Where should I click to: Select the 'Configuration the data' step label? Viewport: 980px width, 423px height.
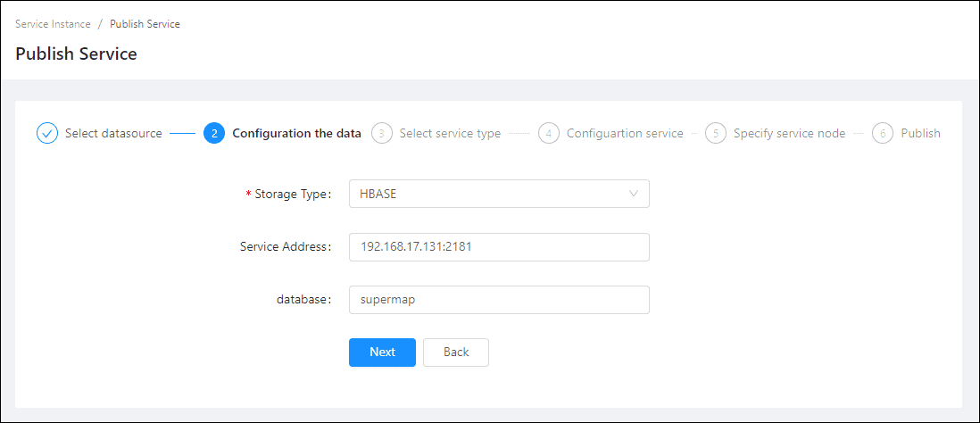(296, 133)
